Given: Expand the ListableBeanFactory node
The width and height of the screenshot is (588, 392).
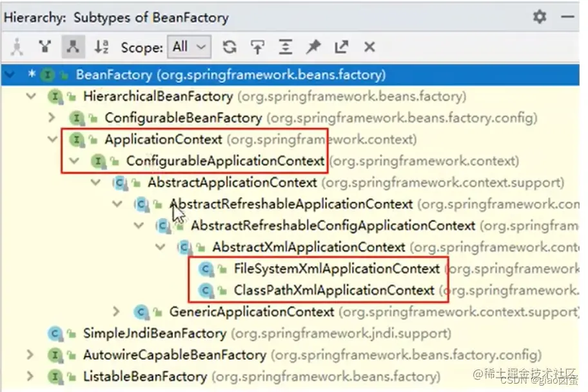Looking at the screenshot, I should (30, 377).
